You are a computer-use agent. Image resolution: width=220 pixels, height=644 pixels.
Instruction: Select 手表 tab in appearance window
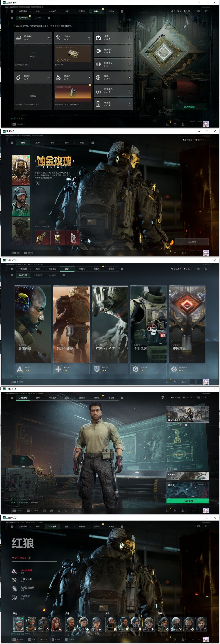click(82, 143)
